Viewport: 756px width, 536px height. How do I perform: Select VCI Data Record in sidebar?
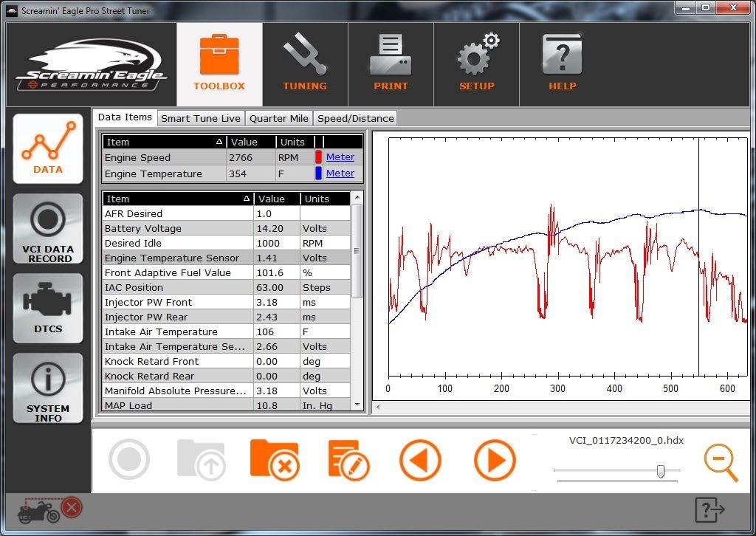[x=48, y=229]
